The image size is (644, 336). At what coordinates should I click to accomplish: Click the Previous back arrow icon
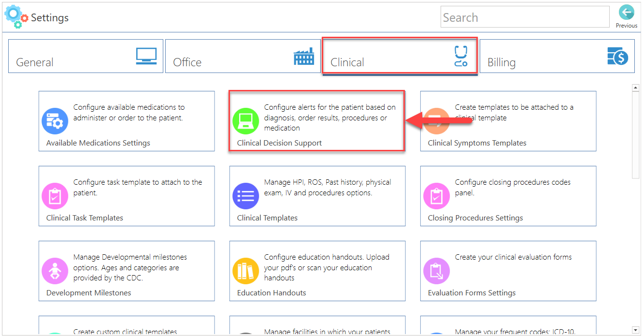tap(626, 13)
